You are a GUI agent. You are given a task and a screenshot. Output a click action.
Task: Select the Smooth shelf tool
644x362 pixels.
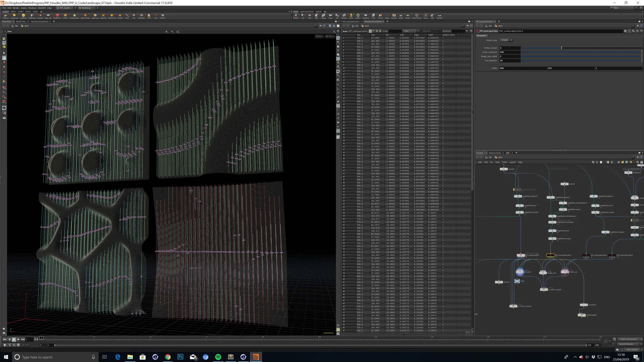(x=163, y=16)
